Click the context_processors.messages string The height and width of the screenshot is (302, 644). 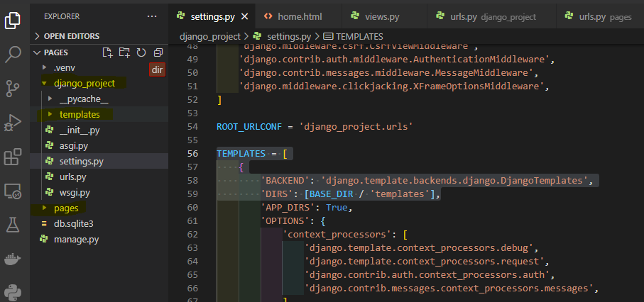coord(449,289)
